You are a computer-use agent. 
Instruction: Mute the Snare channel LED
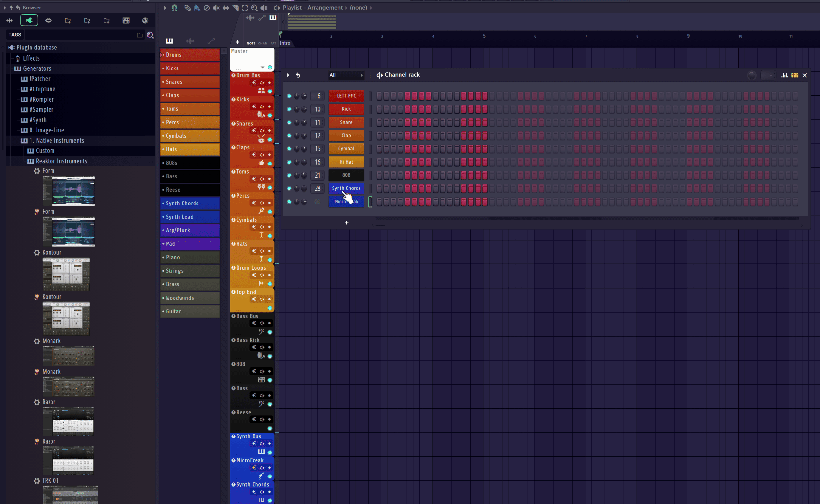289,122
